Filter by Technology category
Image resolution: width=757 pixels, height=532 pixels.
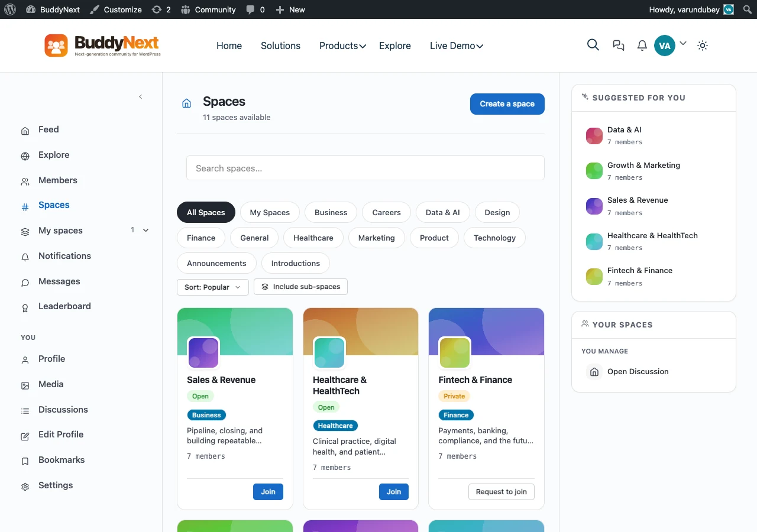pos(495,238)
